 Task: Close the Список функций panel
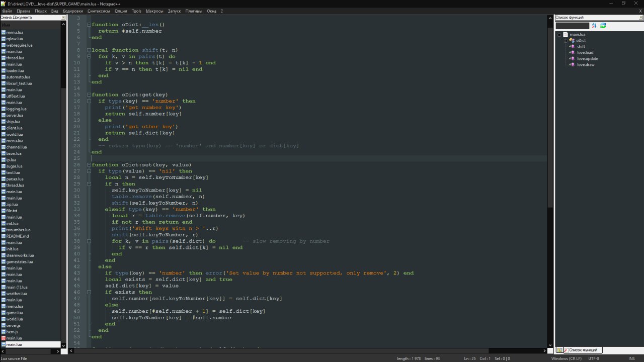pos(640,18)
